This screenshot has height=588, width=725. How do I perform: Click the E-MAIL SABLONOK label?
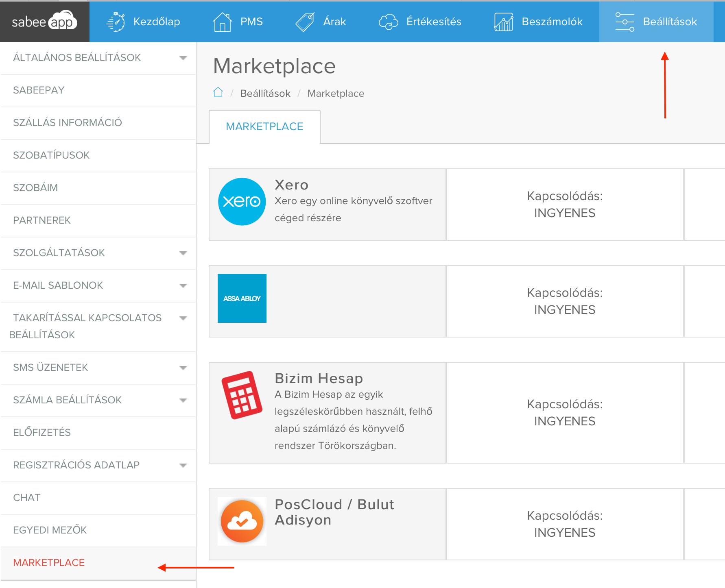point(58,285)
